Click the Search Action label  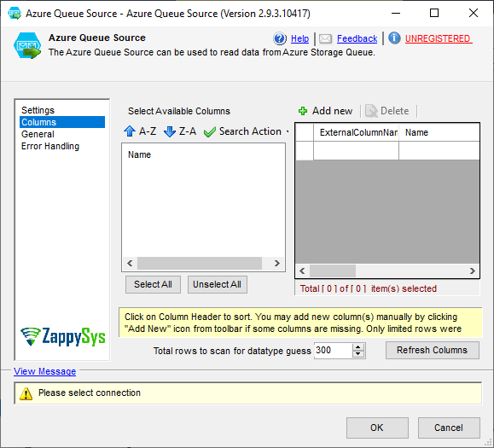[250, 131]
